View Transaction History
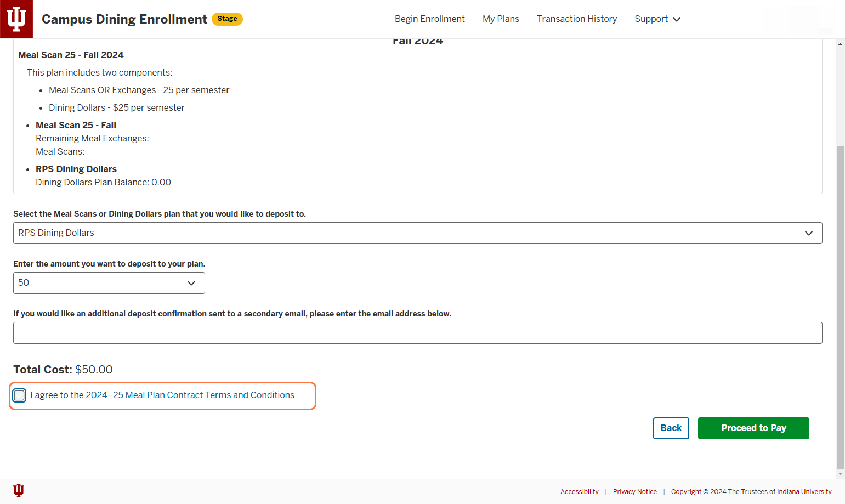 tap(577, 19)
